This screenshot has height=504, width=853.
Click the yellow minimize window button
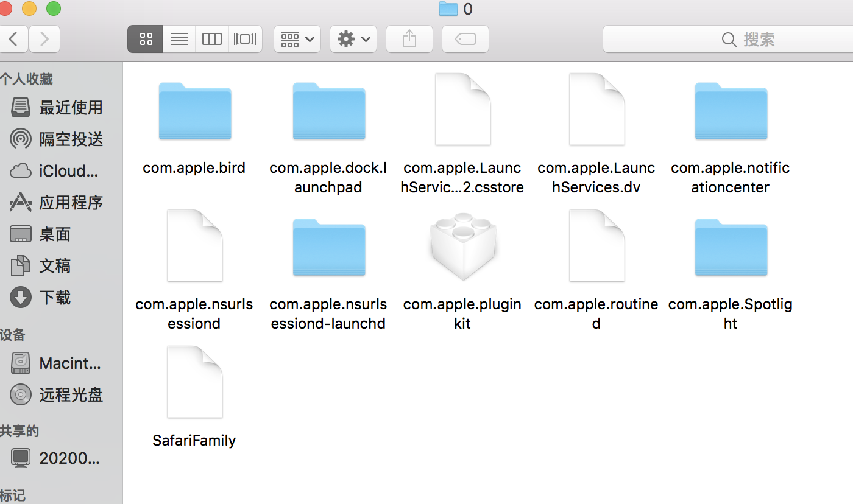29,9
